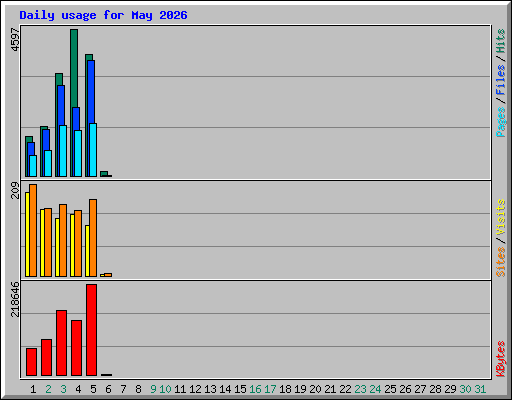Image resolution: width=512 pixels, height=400 pixels.
Task: Click green day 10 on the x-axis
Action: [x=165, y=389]
